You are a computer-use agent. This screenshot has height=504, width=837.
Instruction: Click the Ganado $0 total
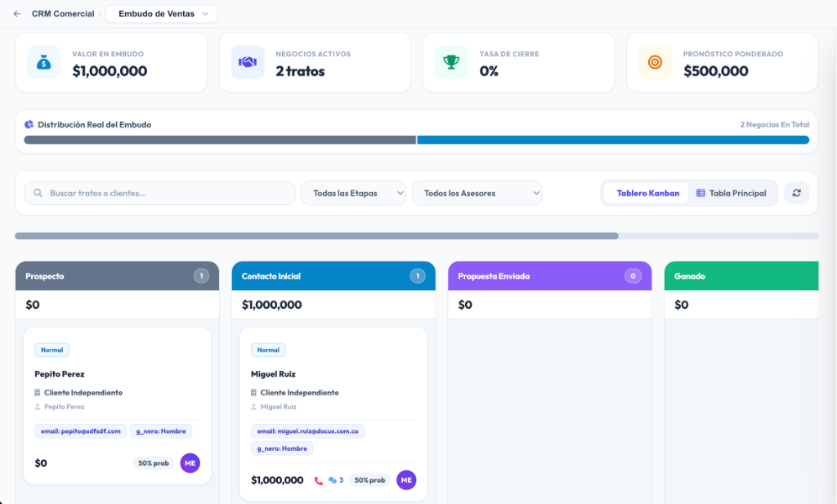point(681,305)
